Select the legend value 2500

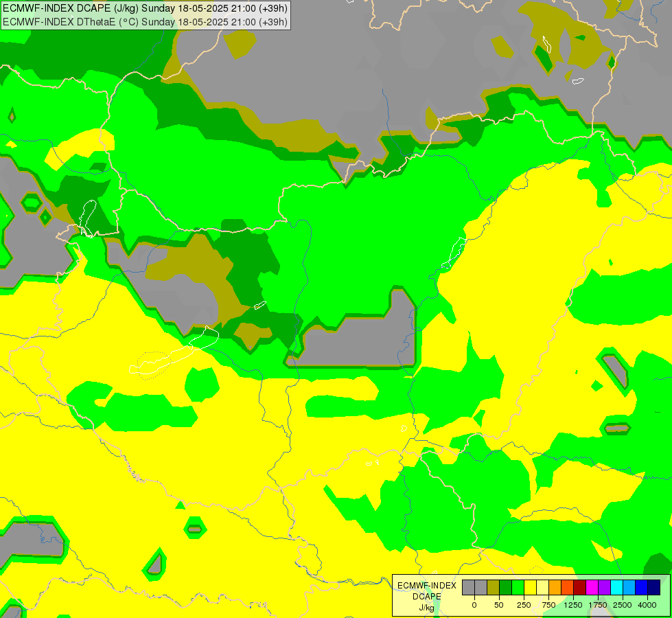click(x=623, y=605)
